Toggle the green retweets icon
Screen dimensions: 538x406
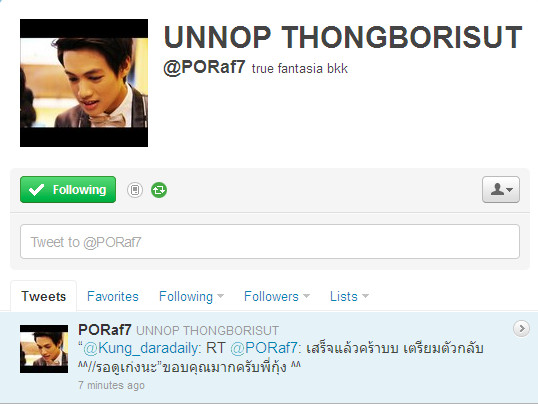pos(159,190)
